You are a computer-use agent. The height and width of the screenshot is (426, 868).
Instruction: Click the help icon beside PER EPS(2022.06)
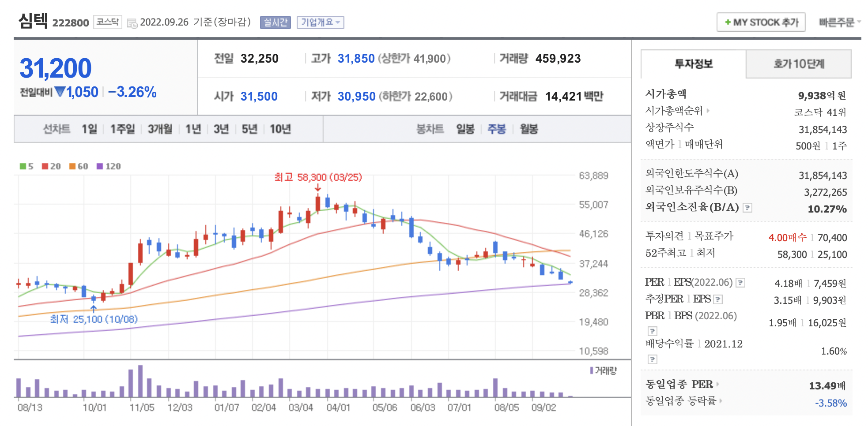[741, 283]
